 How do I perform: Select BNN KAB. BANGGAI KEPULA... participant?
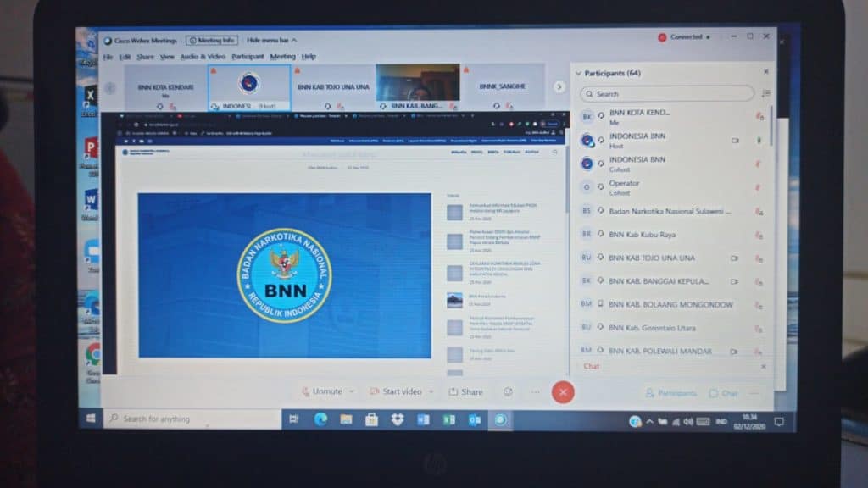point(672,281)
